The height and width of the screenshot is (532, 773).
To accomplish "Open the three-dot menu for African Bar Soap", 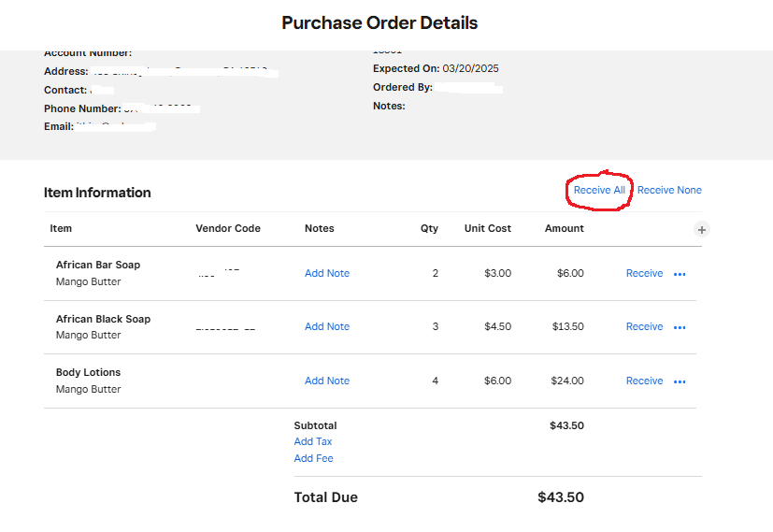I will pos(680,274).
